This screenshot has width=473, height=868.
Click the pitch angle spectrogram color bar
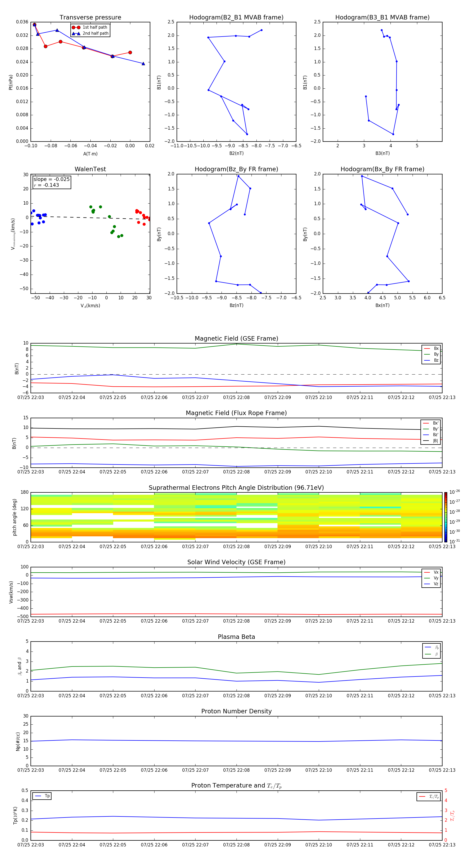445,517
